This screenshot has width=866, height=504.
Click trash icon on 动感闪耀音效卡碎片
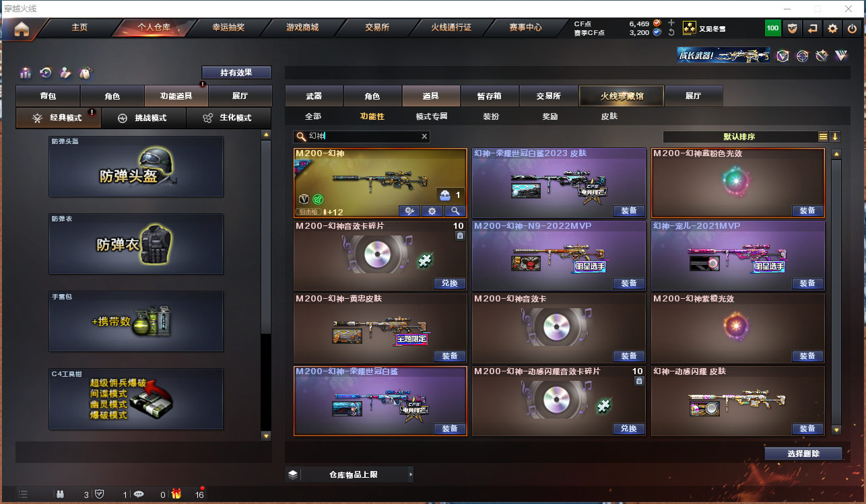(x=639, y=381)
